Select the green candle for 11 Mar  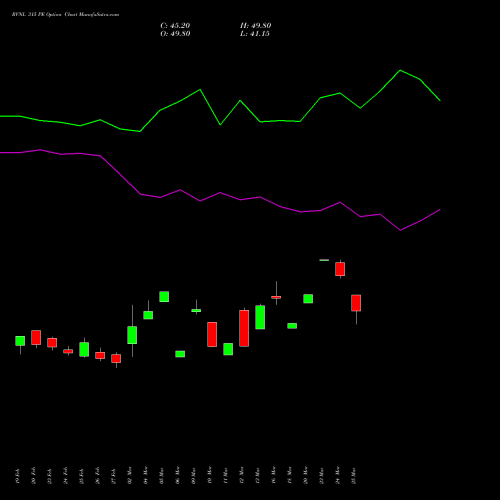click(228, 349)
